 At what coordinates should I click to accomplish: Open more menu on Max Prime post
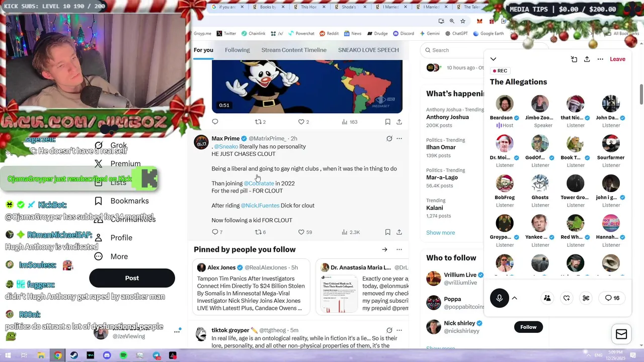(399, 138)
